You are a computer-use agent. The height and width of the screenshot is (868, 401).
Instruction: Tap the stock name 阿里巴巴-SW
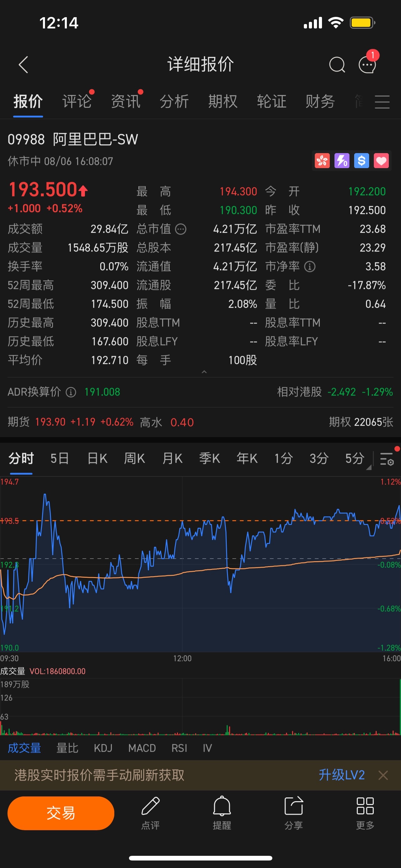96,139
